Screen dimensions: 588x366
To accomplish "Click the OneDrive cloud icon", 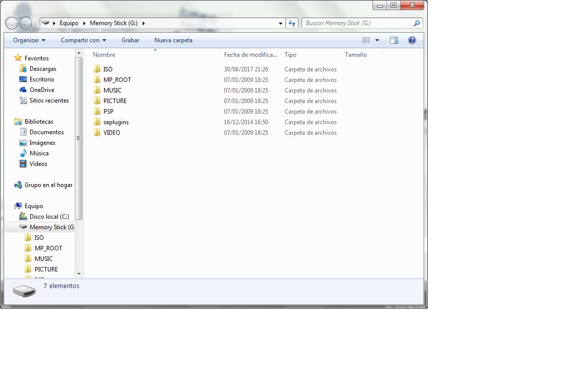I will 23,89.
